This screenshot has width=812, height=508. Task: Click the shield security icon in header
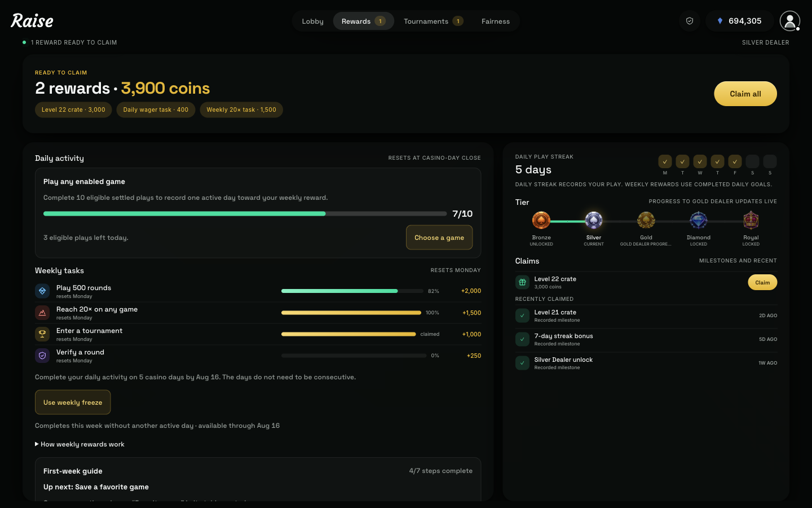[690, 21]
